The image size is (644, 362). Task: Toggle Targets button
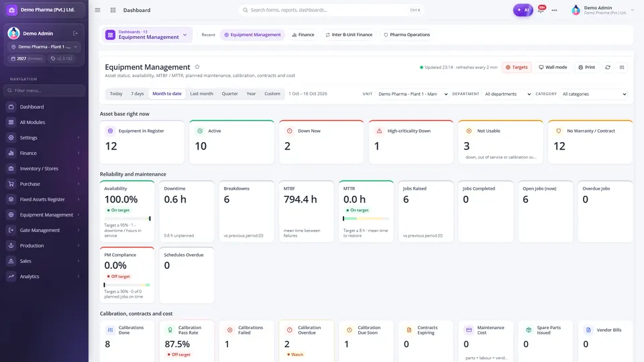[x=517, y=67]
